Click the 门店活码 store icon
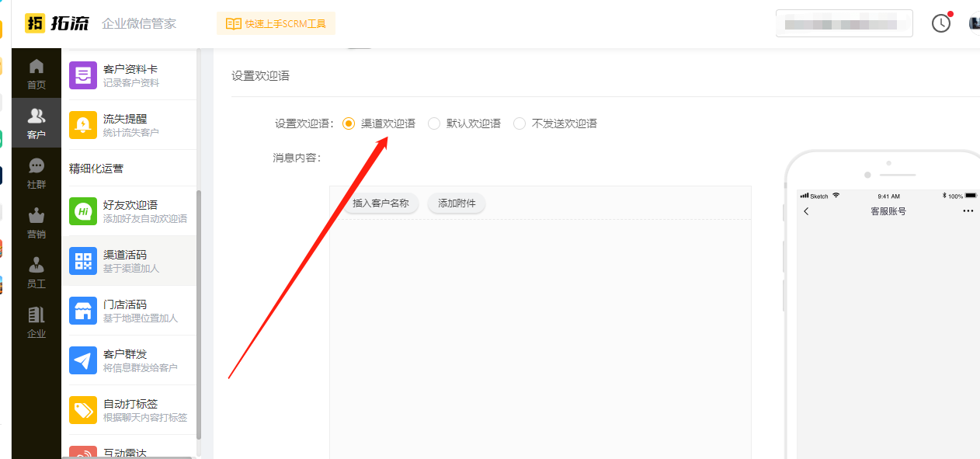980x459 pixels. (83, 311)
